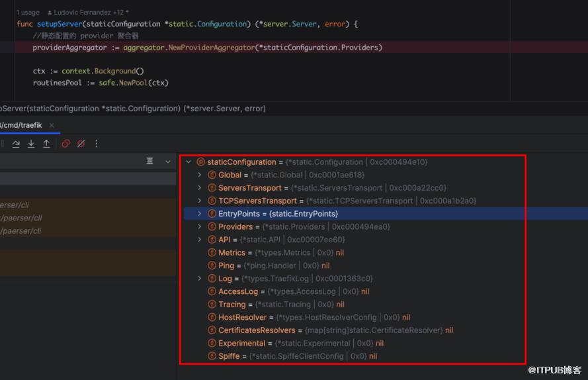
Task: Click the field icon beside Ping
Action: 212,265
